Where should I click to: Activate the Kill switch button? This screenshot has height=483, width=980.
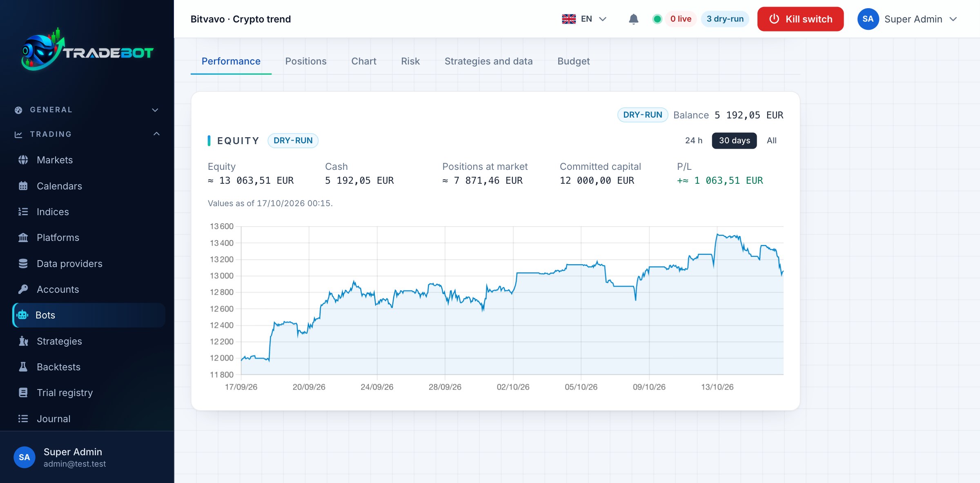click(800, 19)
